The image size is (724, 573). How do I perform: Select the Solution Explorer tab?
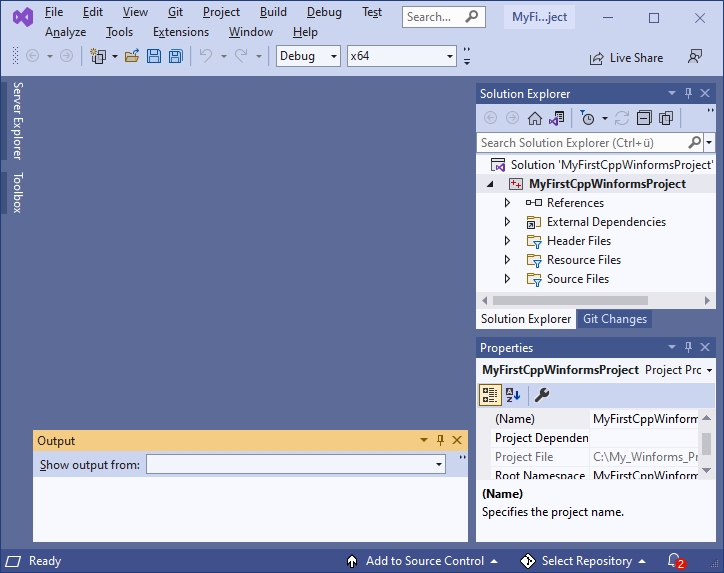click(526, 319)
